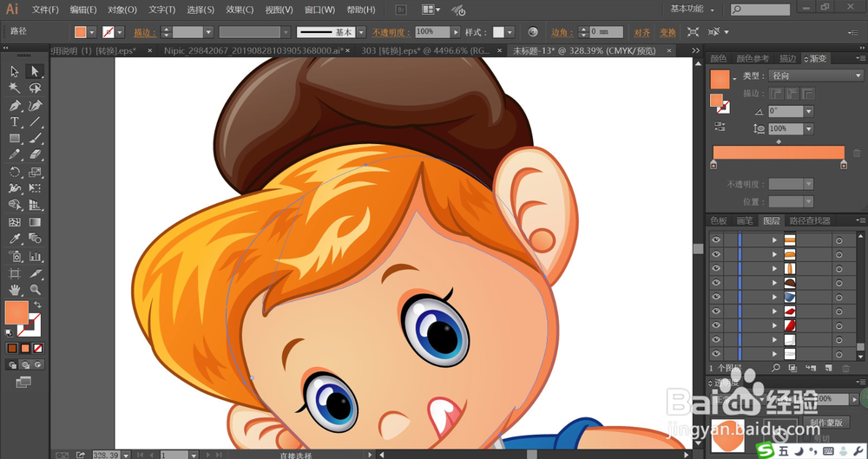Select the Eyedropper tool

tap(15, 239)
